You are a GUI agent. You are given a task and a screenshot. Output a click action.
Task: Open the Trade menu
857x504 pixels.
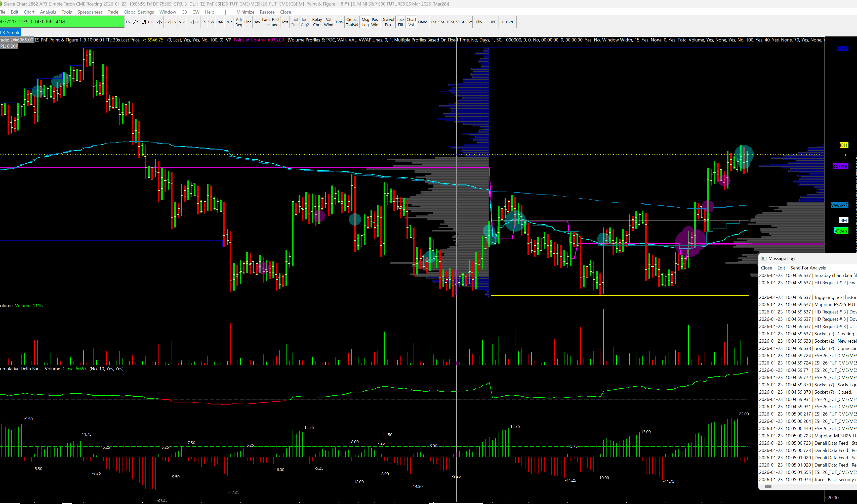(x=113, y=12)
